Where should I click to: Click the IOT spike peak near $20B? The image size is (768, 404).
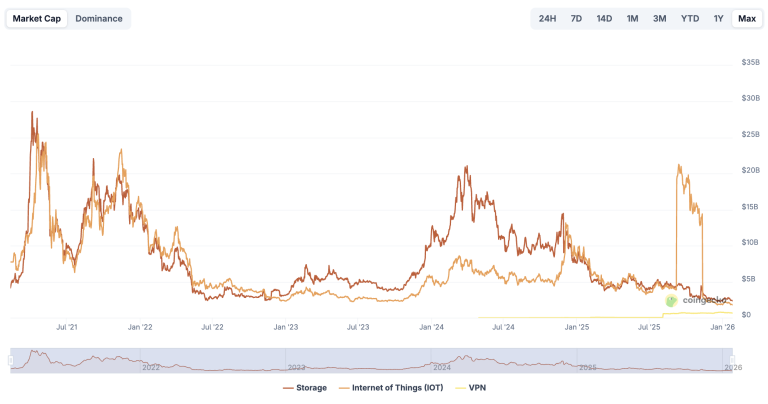(679, 166)
